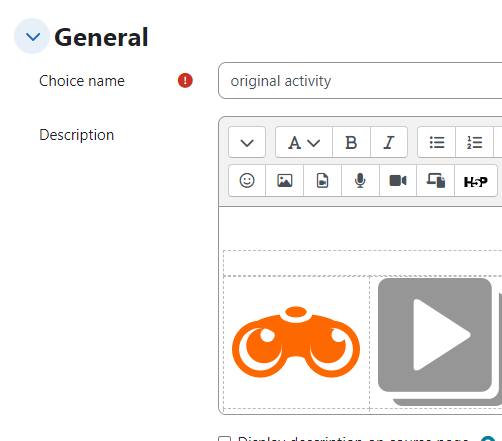Tick the Display description on course page checkbox
502x441 pixels.
(x=224, y=438)
